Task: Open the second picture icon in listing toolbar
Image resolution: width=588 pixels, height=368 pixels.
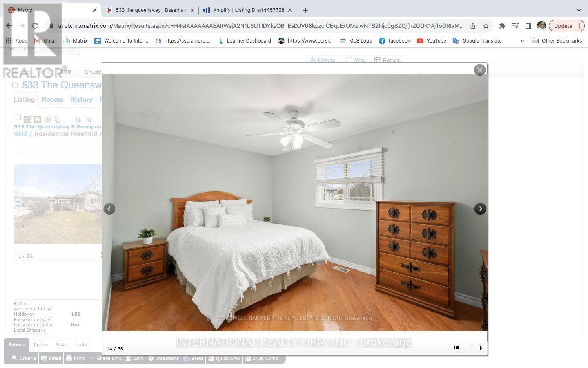Action: (x=38, y=119)
